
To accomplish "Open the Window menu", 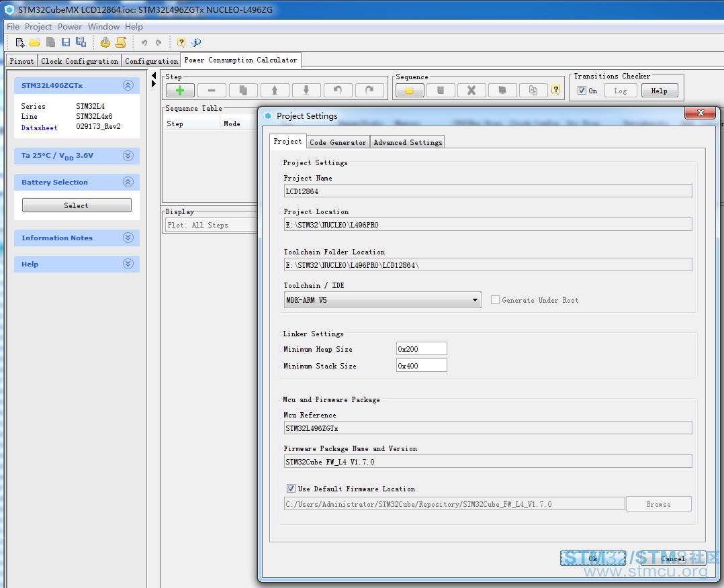I will [104, 27].
